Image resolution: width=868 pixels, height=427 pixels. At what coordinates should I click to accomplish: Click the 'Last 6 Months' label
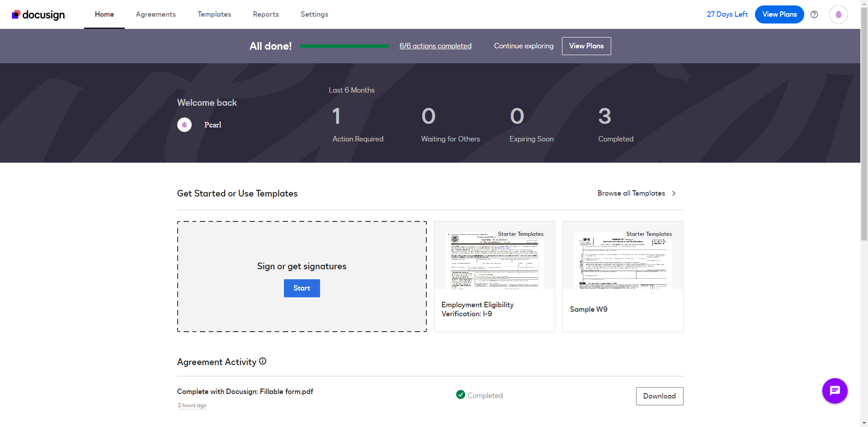point(352,90)
